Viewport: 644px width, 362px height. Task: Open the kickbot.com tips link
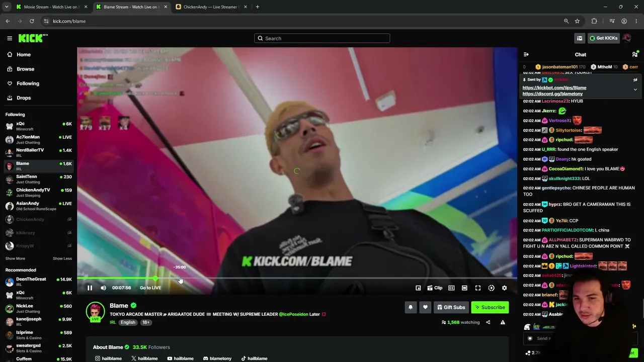coord(554,87)
